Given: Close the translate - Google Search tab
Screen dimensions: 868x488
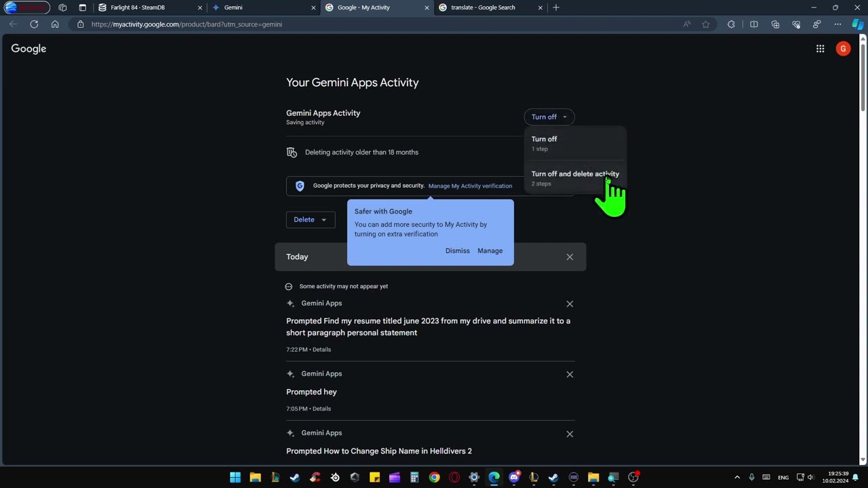Looking at the screenshot, I should tap(540, 7).
